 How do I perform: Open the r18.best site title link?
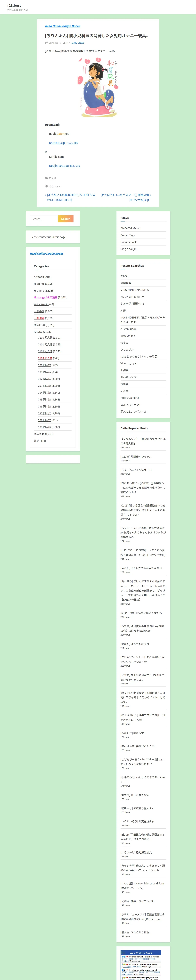(x=14, y=5)
